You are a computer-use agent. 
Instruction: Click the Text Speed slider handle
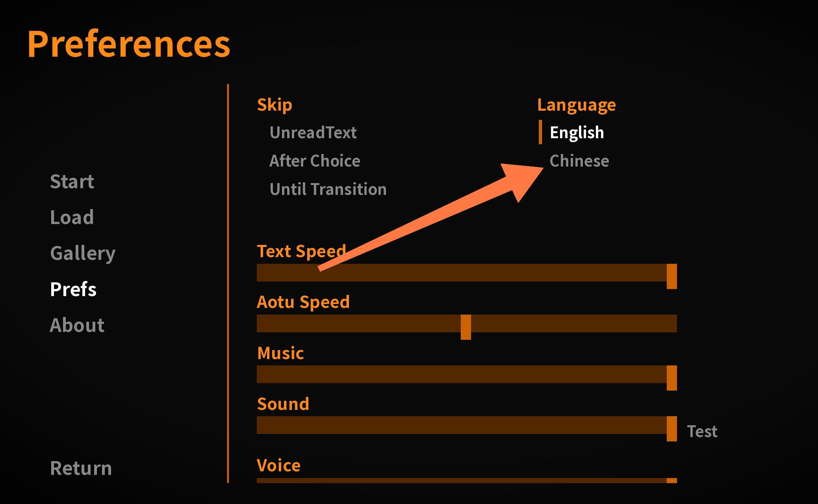pyautogui.click(x=672, y=276)
